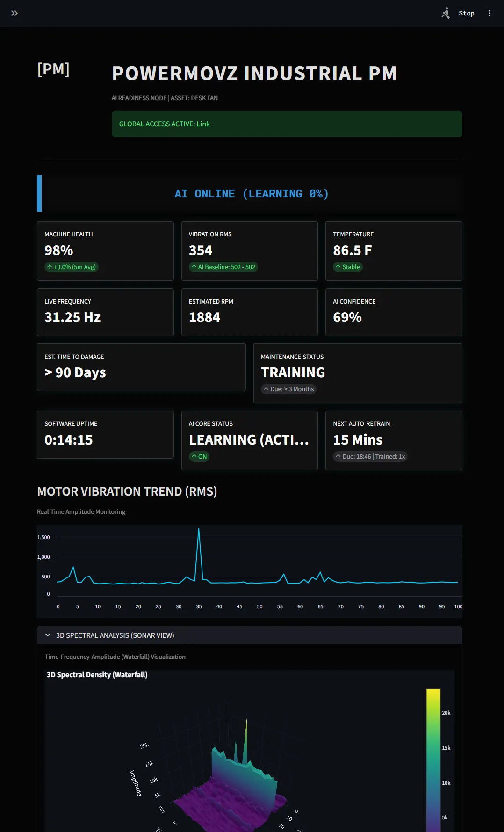Click the [PM] logo text
This screenshot has width=504, height=832.
[53, 69]
